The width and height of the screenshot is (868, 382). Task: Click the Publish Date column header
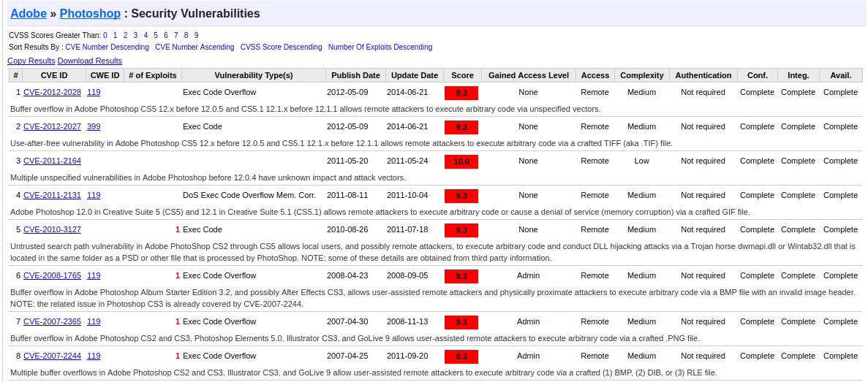pyautogui.click(x=356, y=75)
